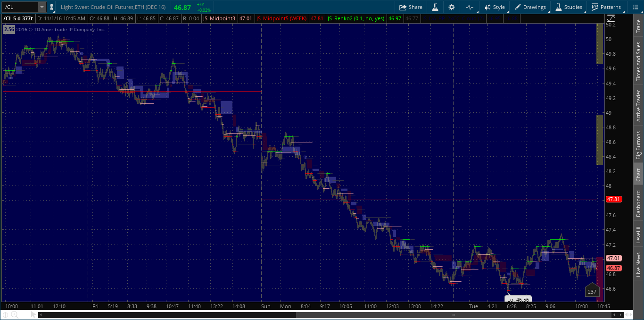Switch to the Active Trader side tab
The width and height of the screenshot is (644, 320).
[x=638, y=104]
